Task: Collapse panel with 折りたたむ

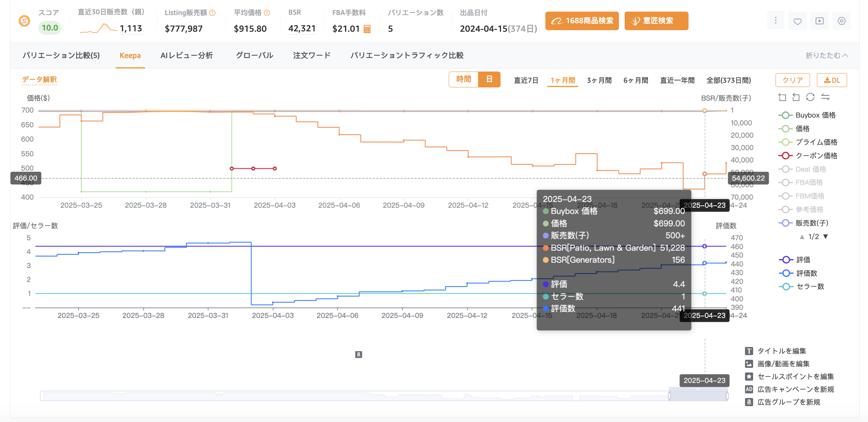Action: (x=827, y=56)
